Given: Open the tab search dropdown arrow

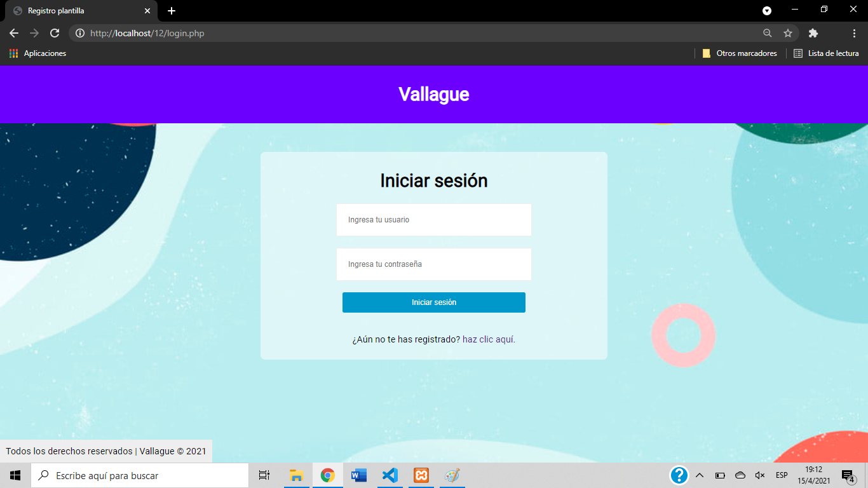Looking at the screenshot, I should (x=767, y=11).
